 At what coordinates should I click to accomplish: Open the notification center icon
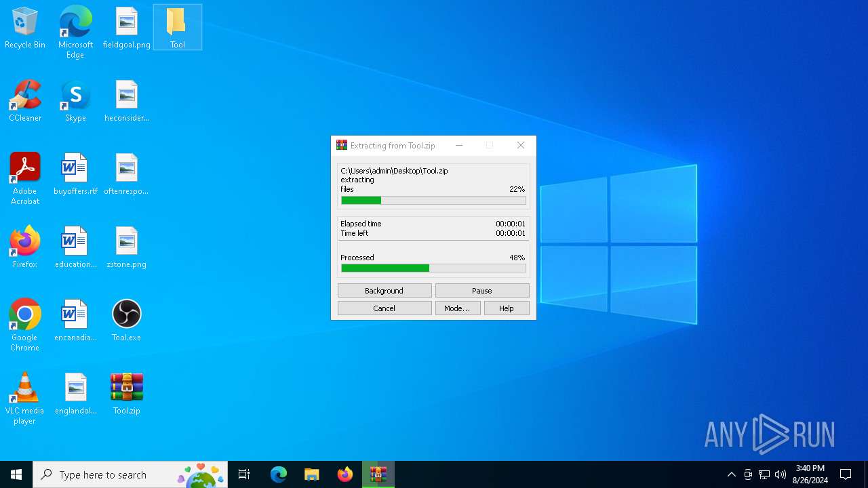[x=846, y=474]
